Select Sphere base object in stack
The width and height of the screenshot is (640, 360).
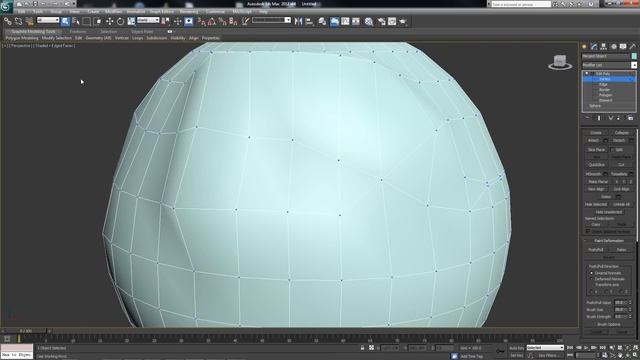(x=595, y=106)
